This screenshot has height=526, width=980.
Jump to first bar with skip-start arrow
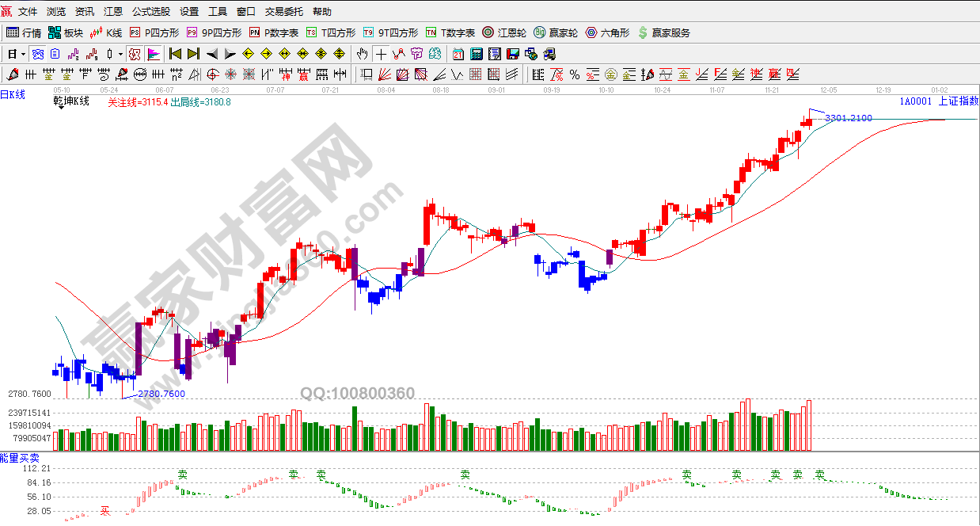click(175, 54)
